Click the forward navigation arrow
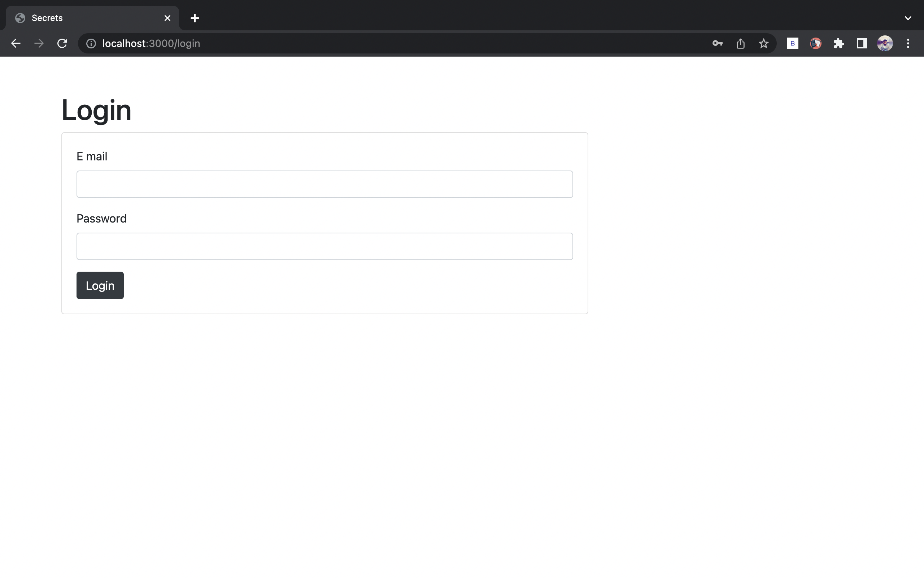The width and height of the screenshot is (924, 578). [39, 44]
